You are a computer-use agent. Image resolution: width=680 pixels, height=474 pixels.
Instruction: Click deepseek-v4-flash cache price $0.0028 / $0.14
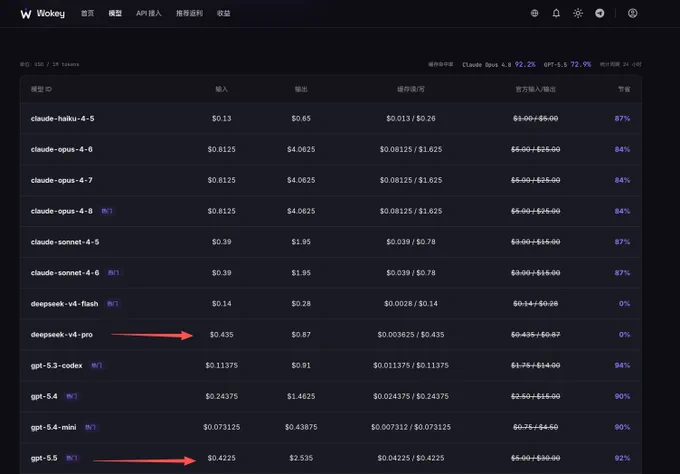[411, 304]
